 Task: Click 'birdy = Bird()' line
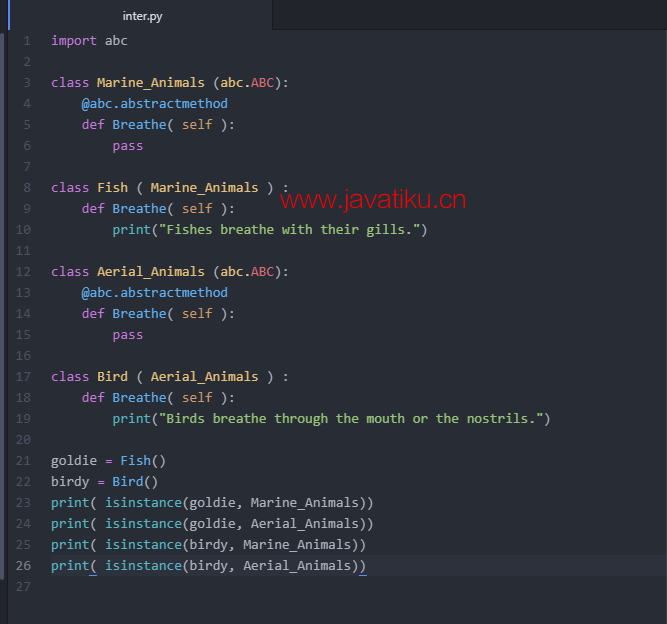[104, 482]
